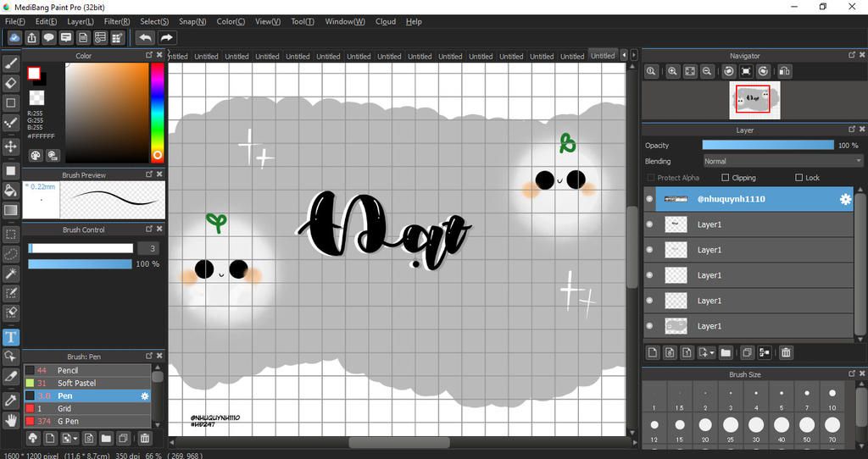The height and width of the screenshot is (459, 868).
Task: Toggle the Protect Alpha checkbox
Action: [x=651, y=178]
